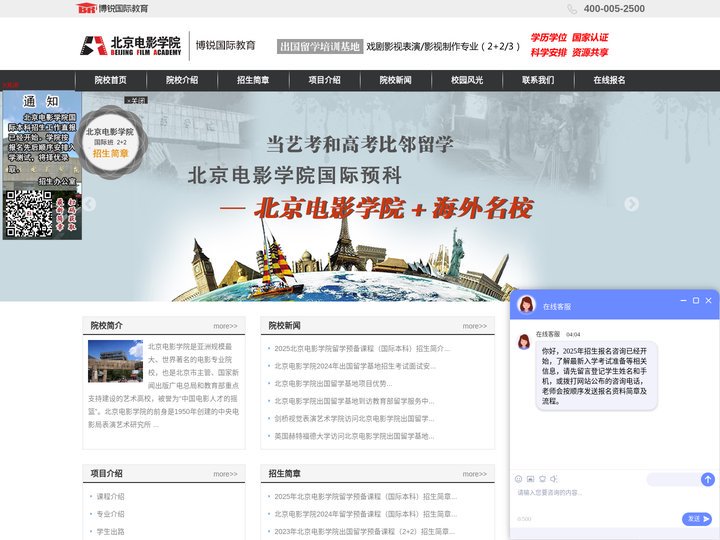720x540 pixels.
Task: Open 2023年北京电影学院出国留学预备课程 招生简章
Action: [365, 531]
